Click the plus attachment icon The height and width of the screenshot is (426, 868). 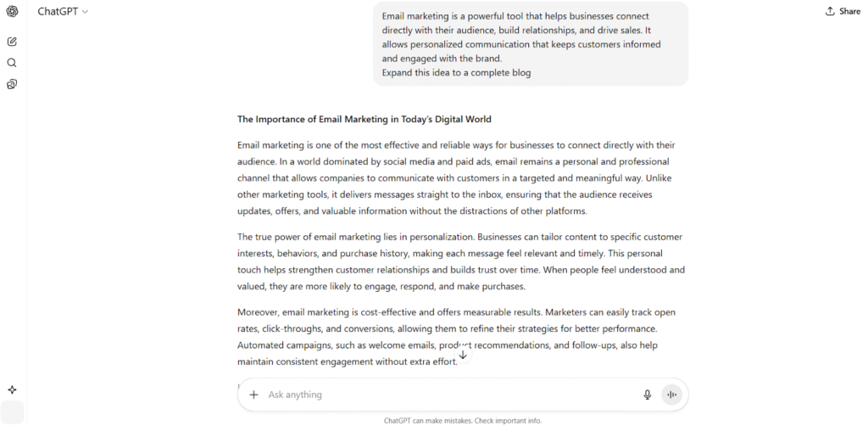point(253,395)
